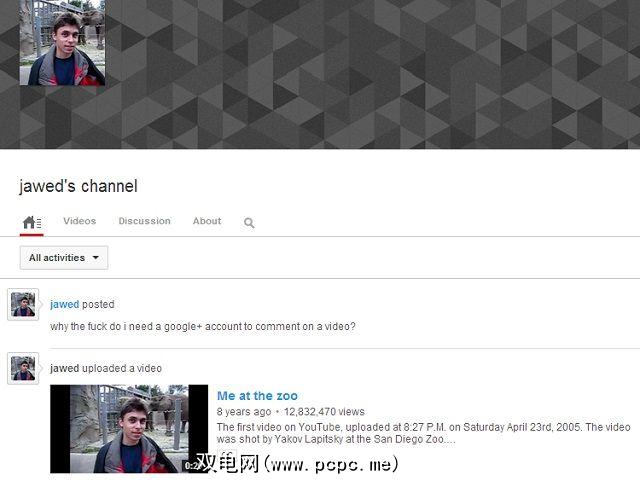Switch to the Videos tab
640x487 pixels.
tap(80, 221)
